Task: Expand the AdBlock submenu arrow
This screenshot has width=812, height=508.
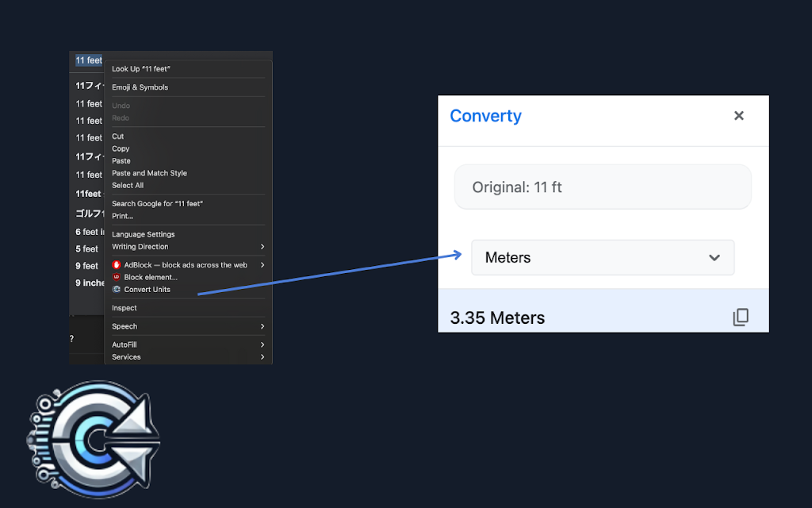Action: coord(262,265)
